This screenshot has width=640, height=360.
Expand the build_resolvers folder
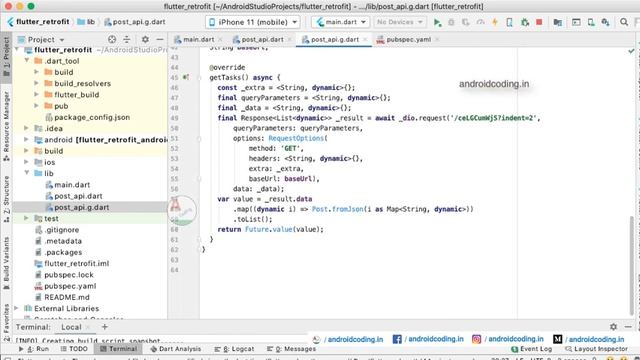click(x=36, y=83)
